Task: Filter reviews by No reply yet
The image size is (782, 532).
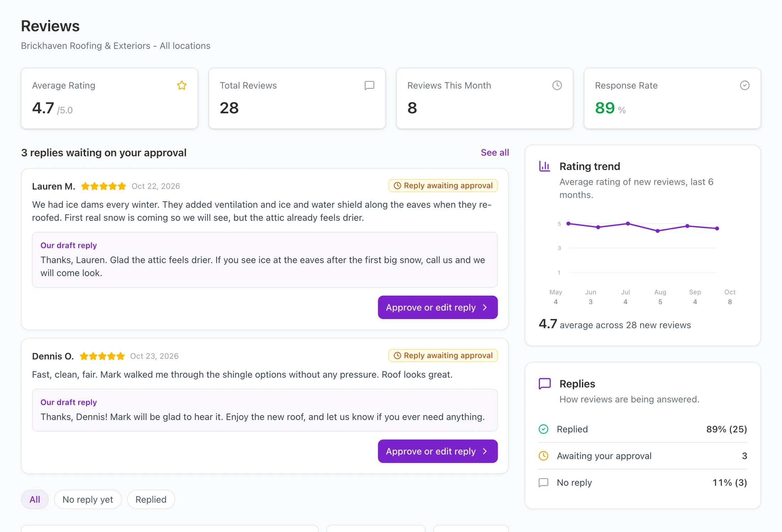Action: (88, 499)
